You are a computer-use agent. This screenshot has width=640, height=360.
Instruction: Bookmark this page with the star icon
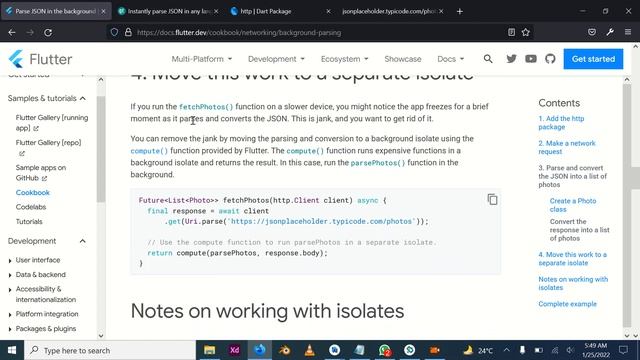(526, 32)
